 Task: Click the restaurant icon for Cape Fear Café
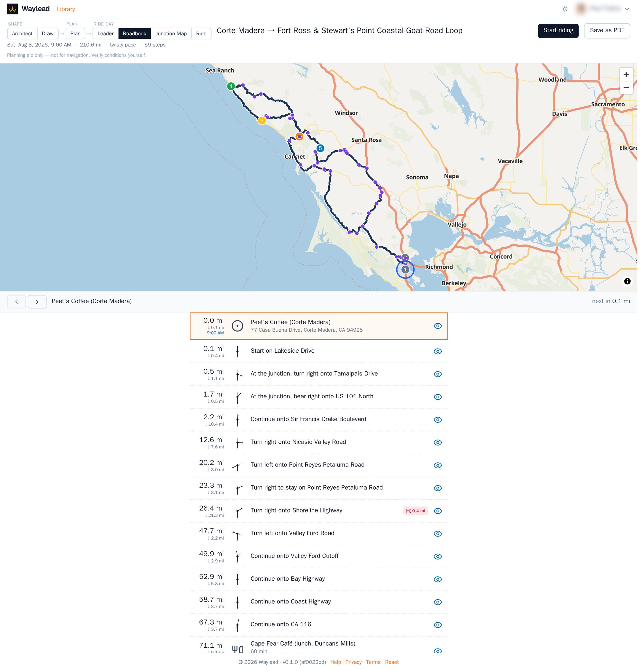point(237,649)
